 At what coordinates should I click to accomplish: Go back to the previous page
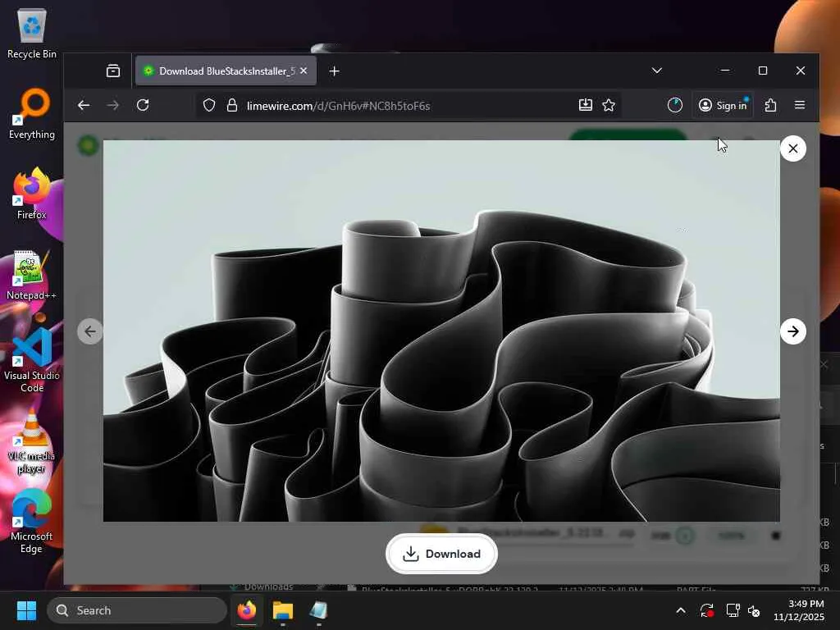(x=84, y=105)
